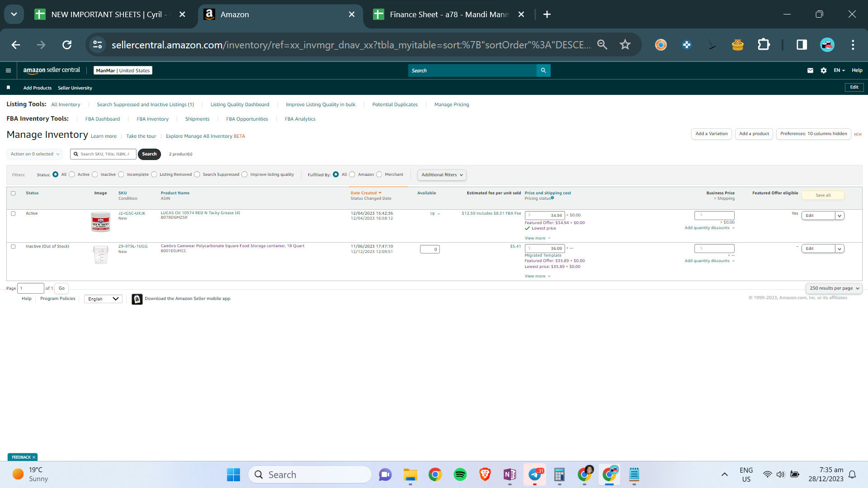Bookmark this page with the star icon
868x488 pixels.
(625, 45)
